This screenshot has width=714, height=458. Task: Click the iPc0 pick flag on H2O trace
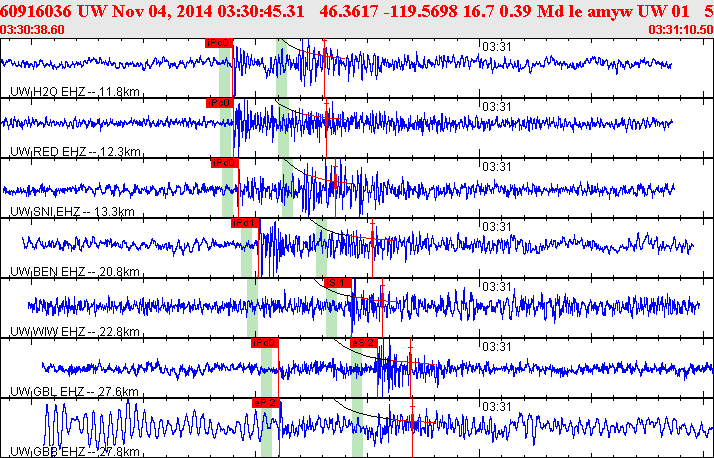point(218,43)
